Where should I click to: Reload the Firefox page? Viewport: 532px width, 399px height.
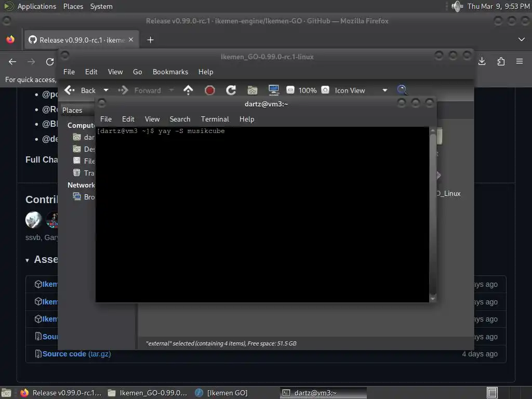pos(50,61)
